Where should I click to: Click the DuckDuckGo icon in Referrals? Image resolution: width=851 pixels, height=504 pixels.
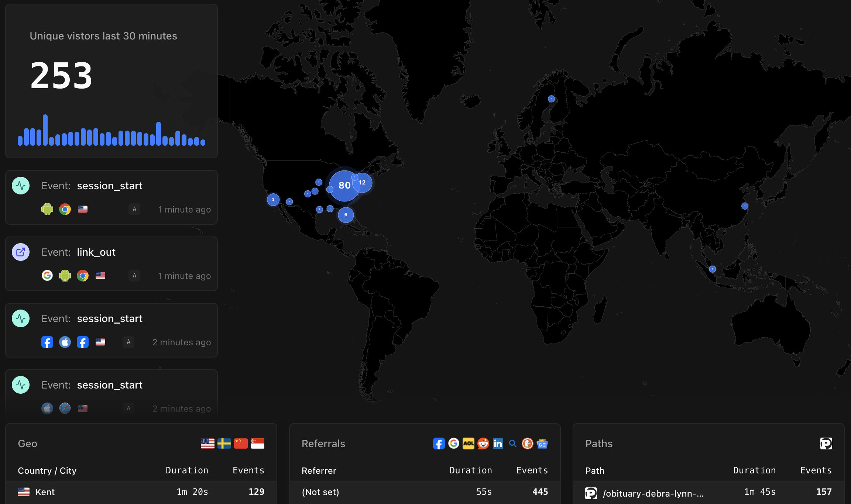pos(527,443)
